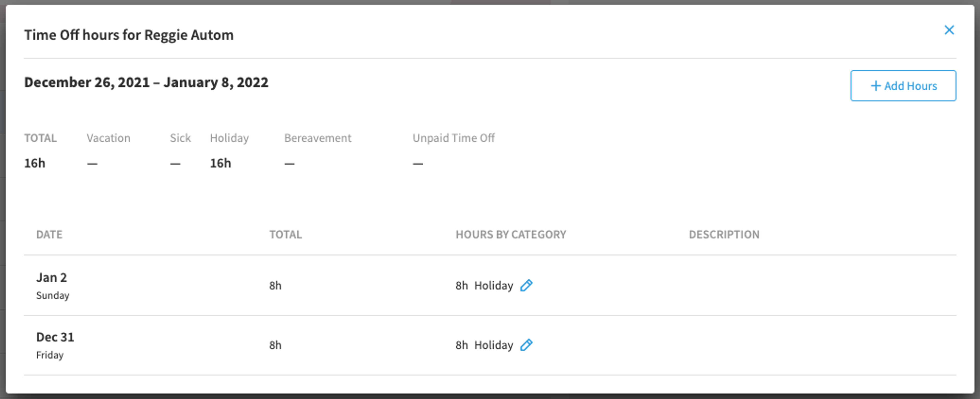Click the TOTAL 16h summary value
The image size is (980, 399).
coord(35,163)
